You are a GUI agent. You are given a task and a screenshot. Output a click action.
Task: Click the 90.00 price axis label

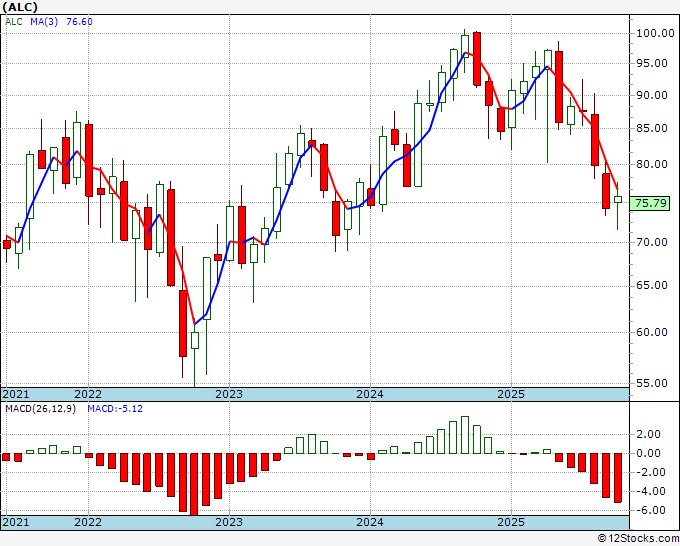point(651,95)
